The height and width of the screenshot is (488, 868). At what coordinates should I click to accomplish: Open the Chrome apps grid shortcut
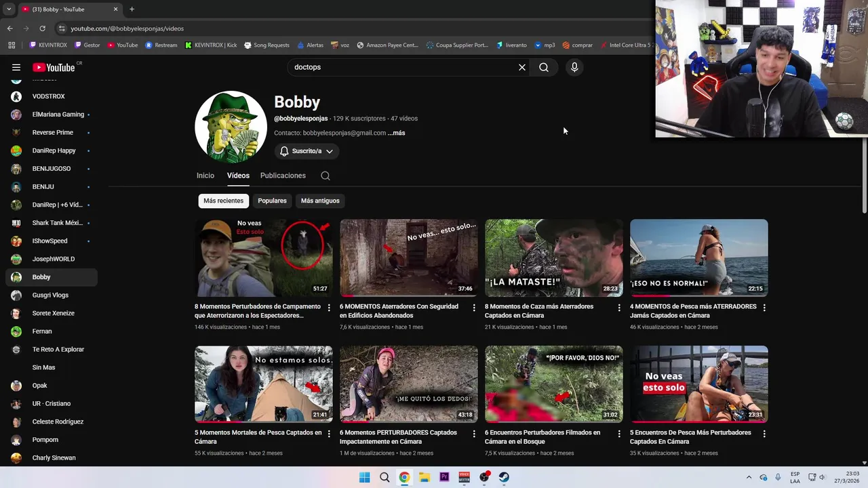coord(12,45)
